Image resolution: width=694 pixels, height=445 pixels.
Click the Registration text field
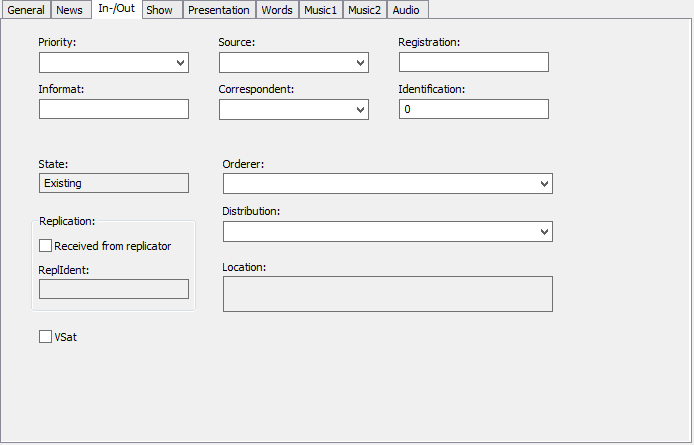473,63
